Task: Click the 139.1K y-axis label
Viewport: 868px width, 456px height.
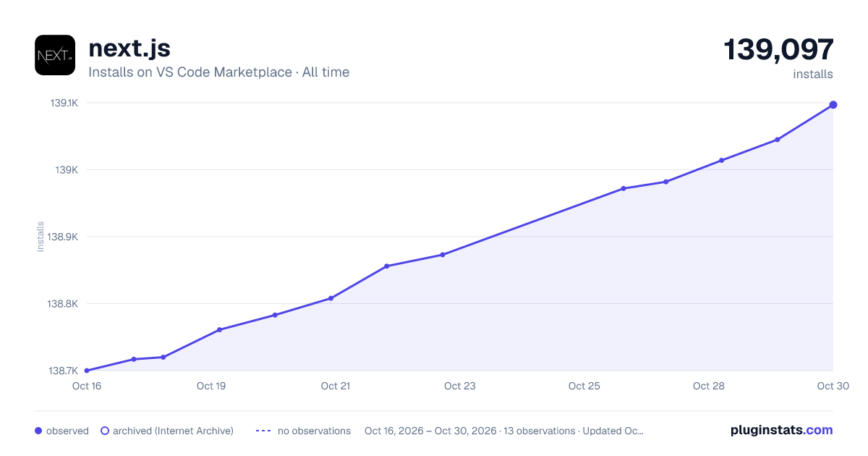Action: (x=64, y=103)
